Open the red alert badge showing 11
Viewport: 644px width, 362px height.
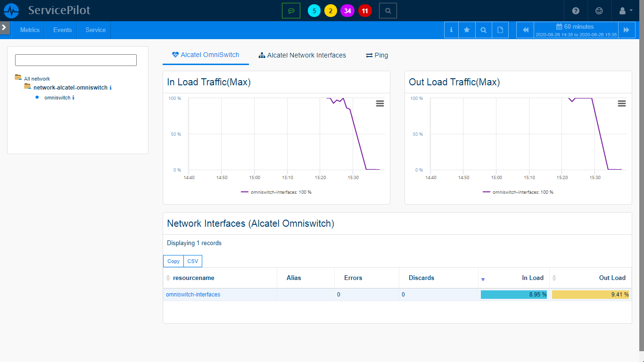(365, 10)
